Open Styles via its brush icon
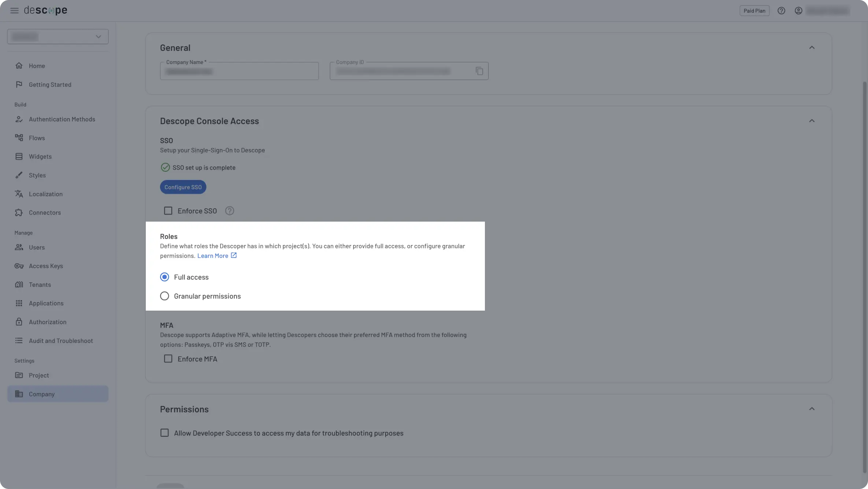 click(19, 175)
